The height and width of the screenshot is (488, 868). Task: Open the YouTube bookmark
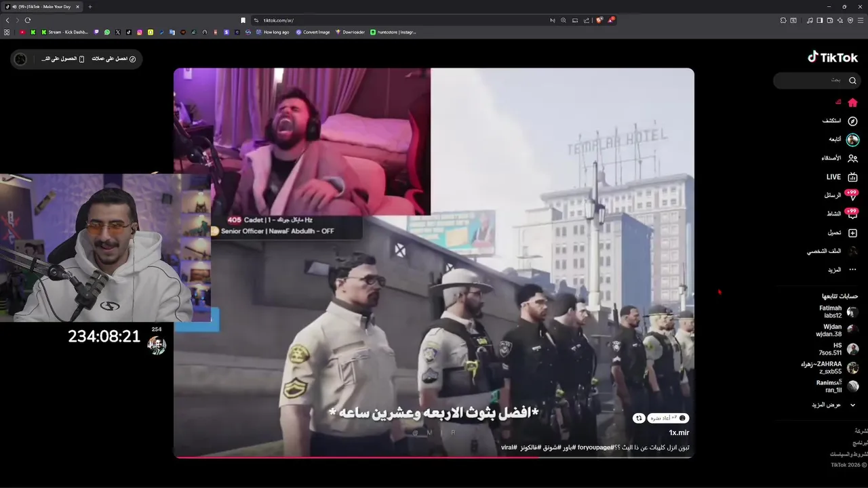click(x=22, y=32)
